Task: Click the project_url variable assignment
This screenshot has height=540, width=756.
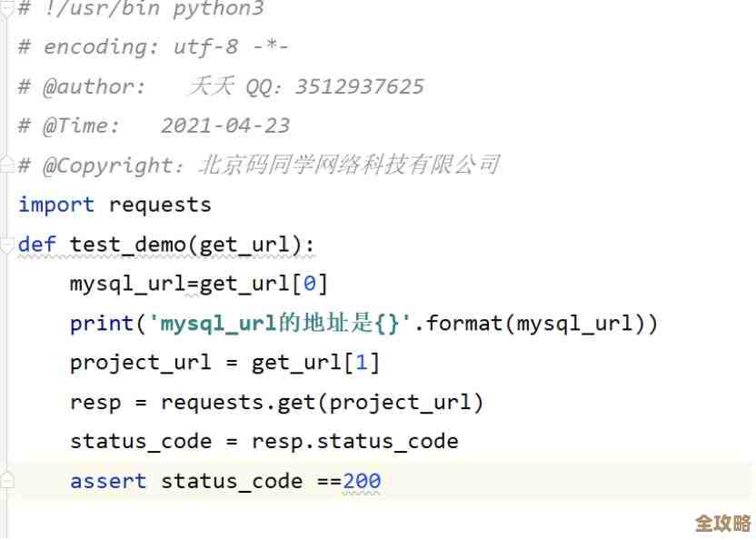Action: pos(141,363)
